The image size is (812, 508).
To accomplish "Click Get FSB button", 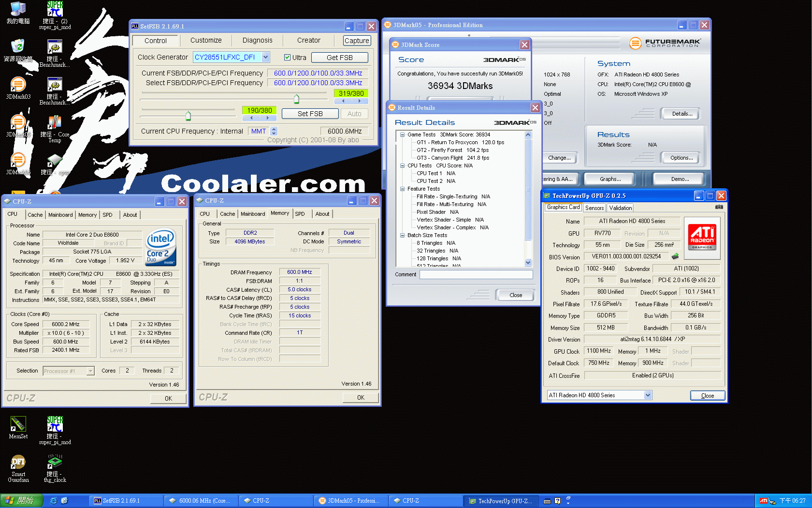I will 339,57.
